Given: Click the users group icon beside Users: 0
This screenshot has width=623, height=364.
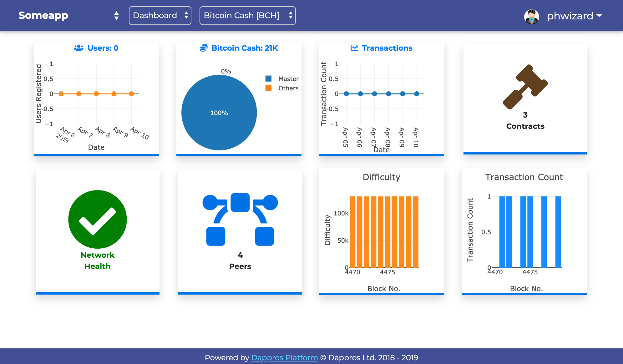Looking at the screenshot, I should pyautogui.click(x=79, y=48).
